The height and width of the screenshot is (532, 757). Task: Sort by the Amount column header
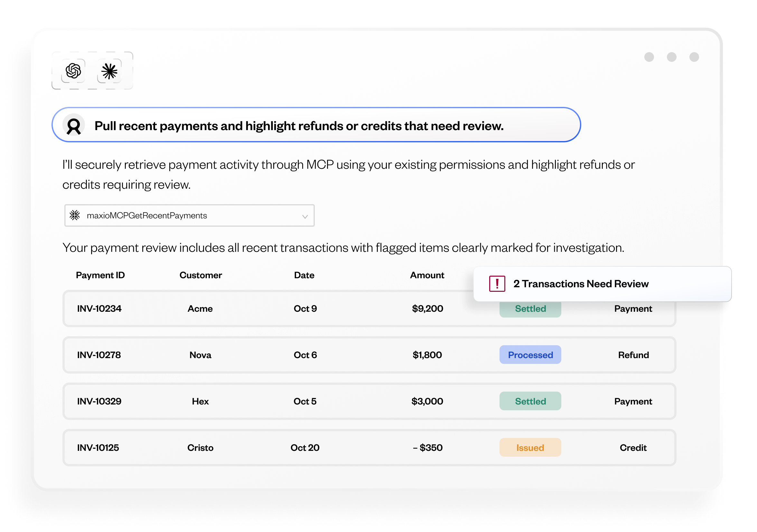(427, 275)
